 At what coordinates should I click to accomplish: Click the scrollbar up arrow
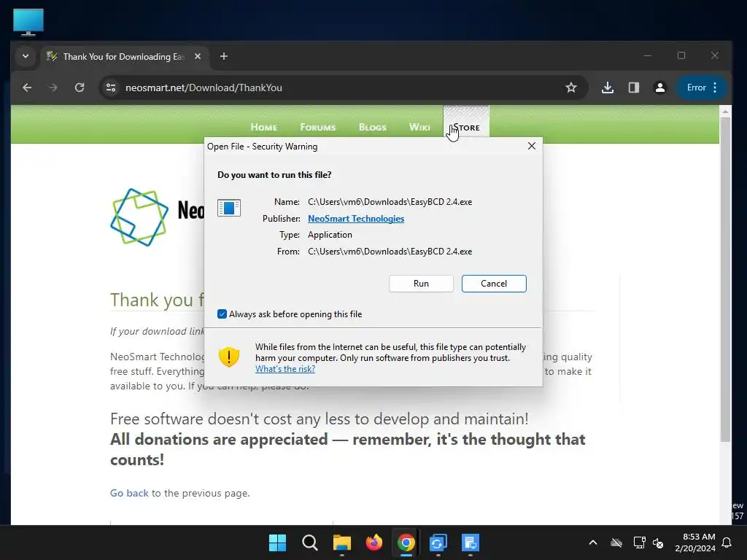coord(725,111)
